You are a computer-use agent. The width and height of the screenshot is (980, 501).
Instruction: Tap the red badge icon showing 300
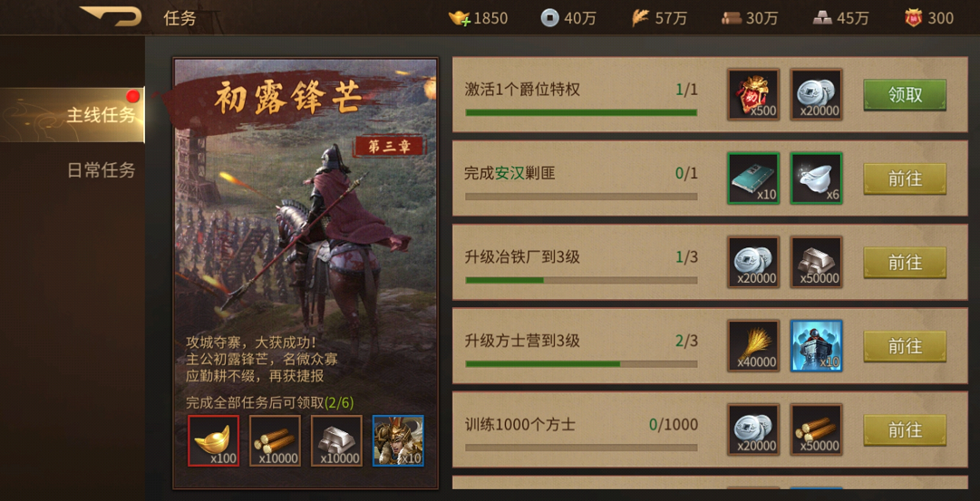[913, 18]
